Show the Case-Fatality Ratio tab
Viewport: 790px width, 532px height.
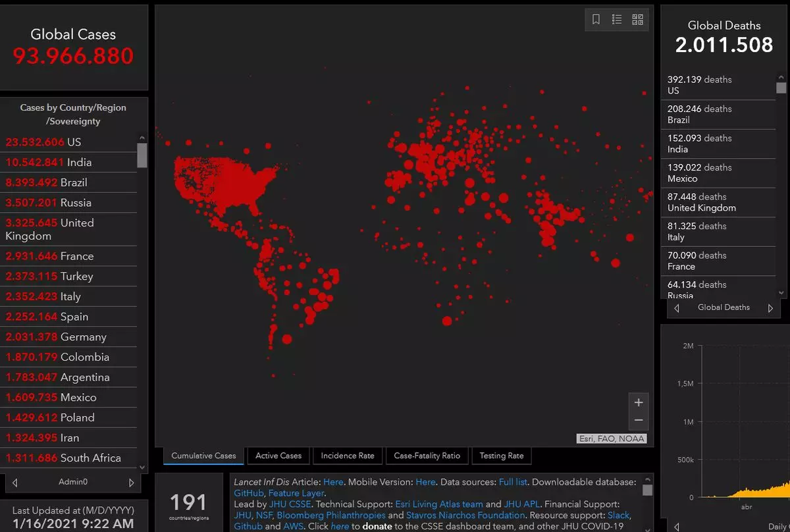(x=427, y=456)
